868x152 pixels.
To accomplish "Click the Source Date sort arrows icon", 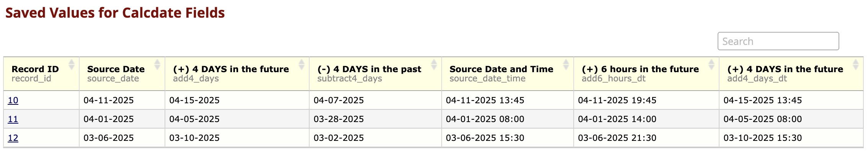I will point(157,64).
